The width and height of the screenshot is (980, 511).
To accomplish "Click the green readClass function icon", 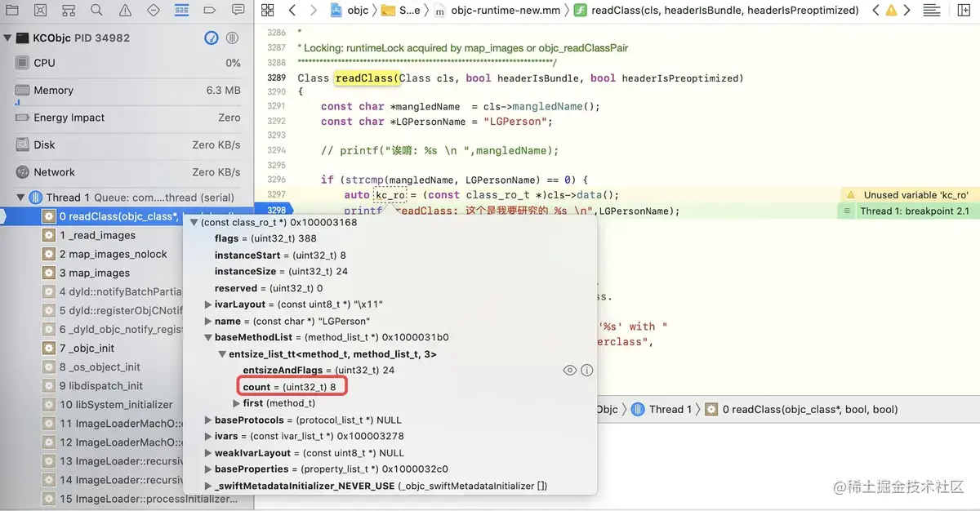I will point(580,11).
